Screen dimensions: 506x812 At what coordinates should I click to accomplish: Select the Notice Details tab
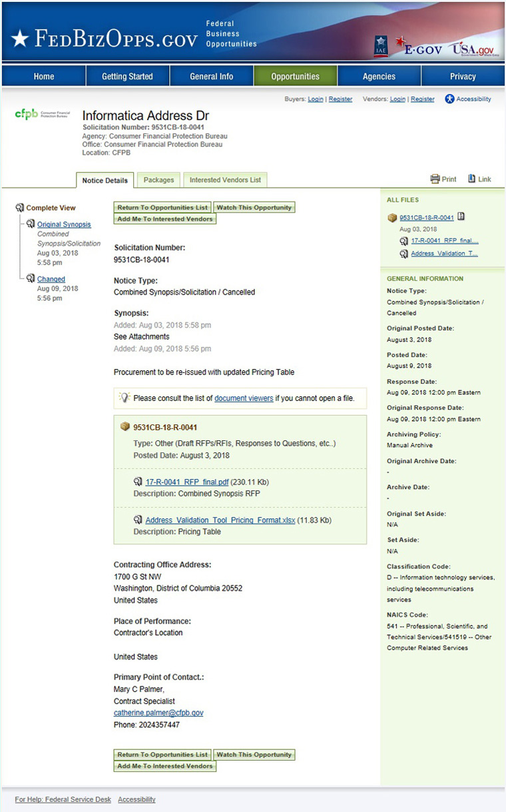tap(105, 181)
